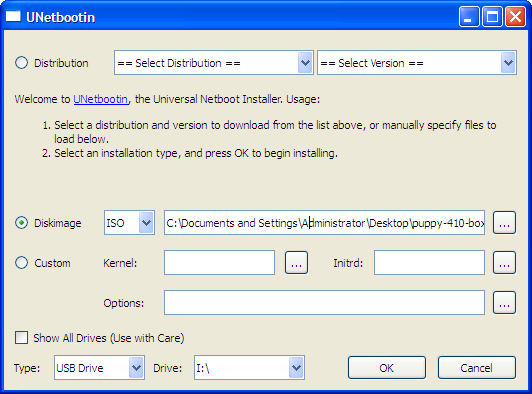Screen dimensions: 532x394
Task: Open the Type USB Drive dropdown
Action: point(99,368)
